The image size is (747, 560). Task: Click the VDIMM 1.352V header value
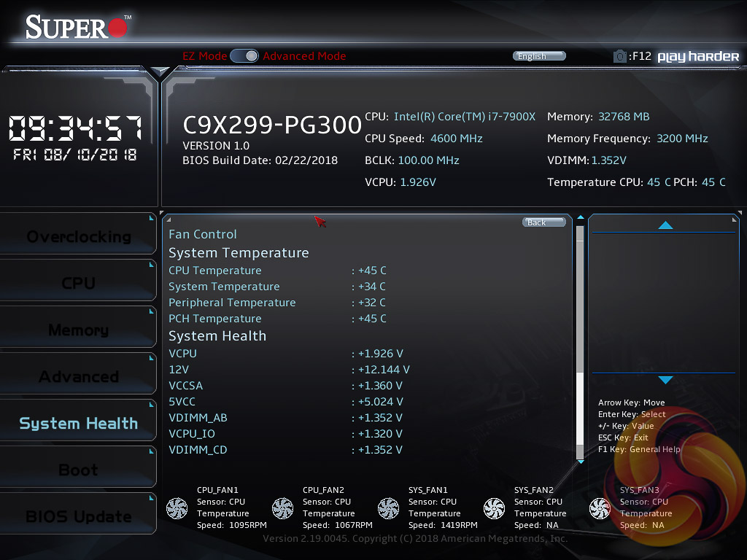(x=609, y=160)
